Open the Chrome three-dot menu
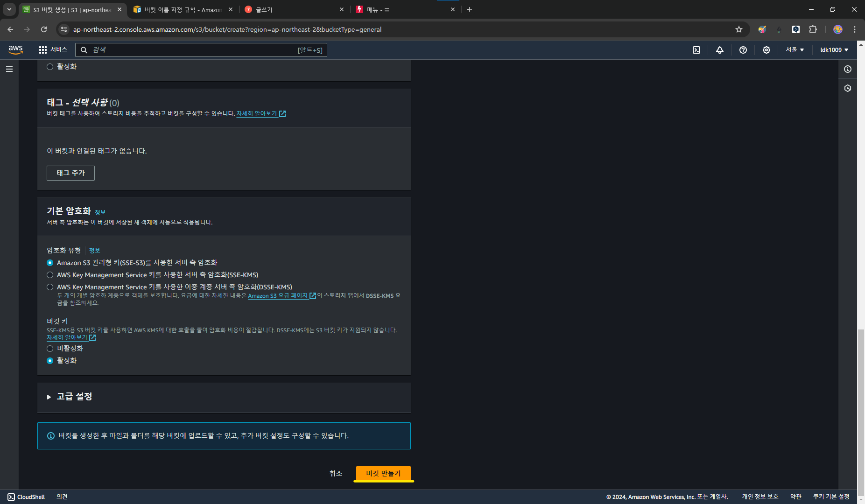This screenshot has width=865, height=504. 855,29
